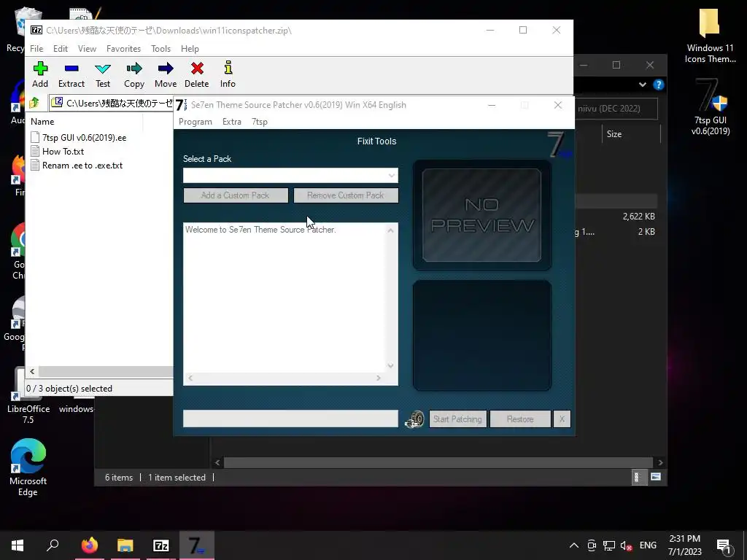Click the Info icon in 7-Zip toolbar
Screen dimensions: 747x560
pos(228,68)
